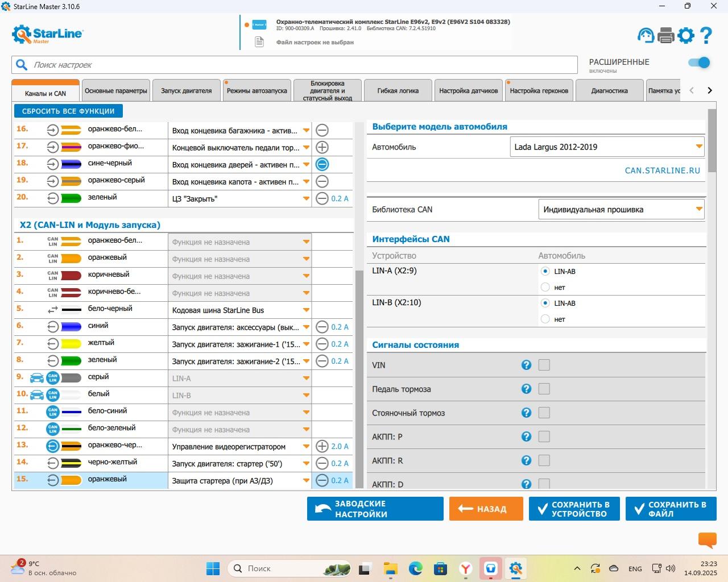Check АКПП: R checkbox
This screenshot has height=582, width=728.
(544, 460)
